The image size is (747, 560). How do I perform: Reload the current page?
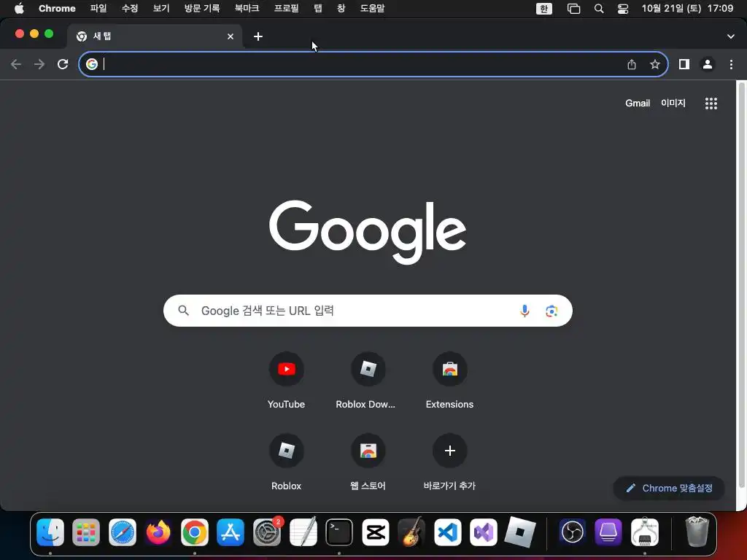point(63,64)
